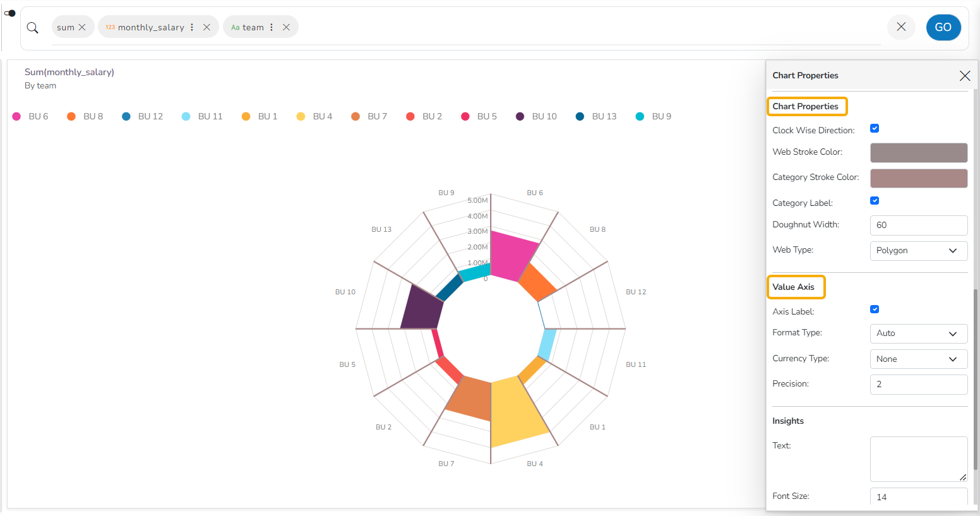
Task: Open team chip options menu
Action: [272, 27]
